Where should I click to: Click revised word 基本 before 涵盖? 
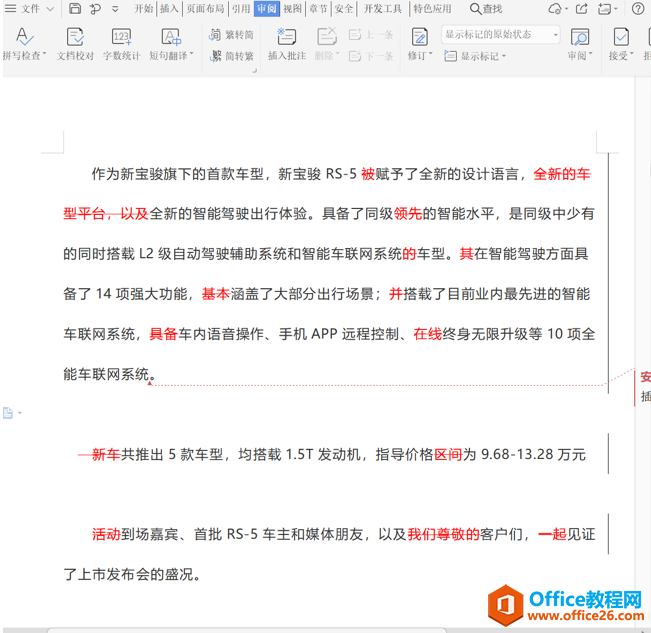click(x=216, y=294)
